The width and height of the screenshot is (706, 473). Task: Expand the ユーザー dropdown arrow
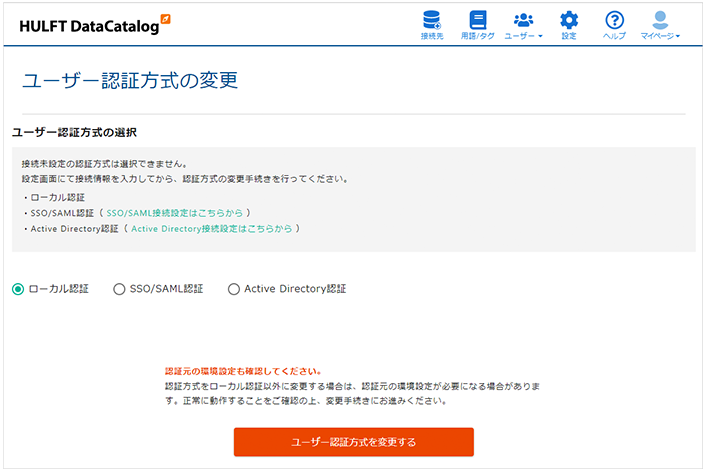[x=541, y=36]
